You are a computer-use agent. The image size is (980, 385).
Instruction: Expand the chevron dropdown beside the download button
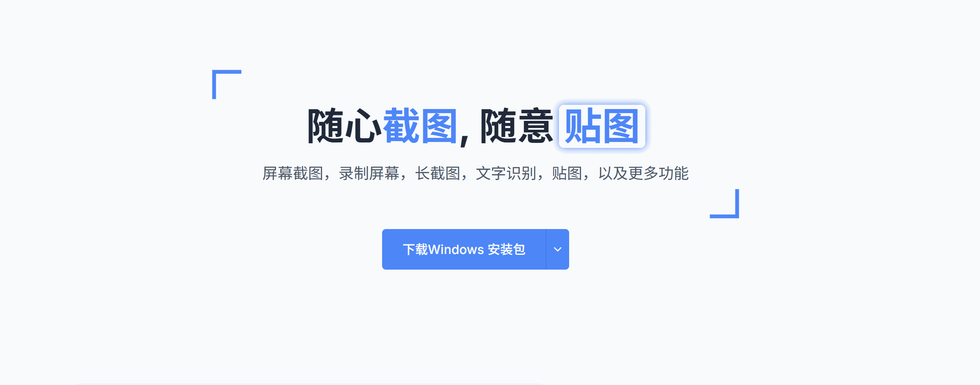[558, 249]
